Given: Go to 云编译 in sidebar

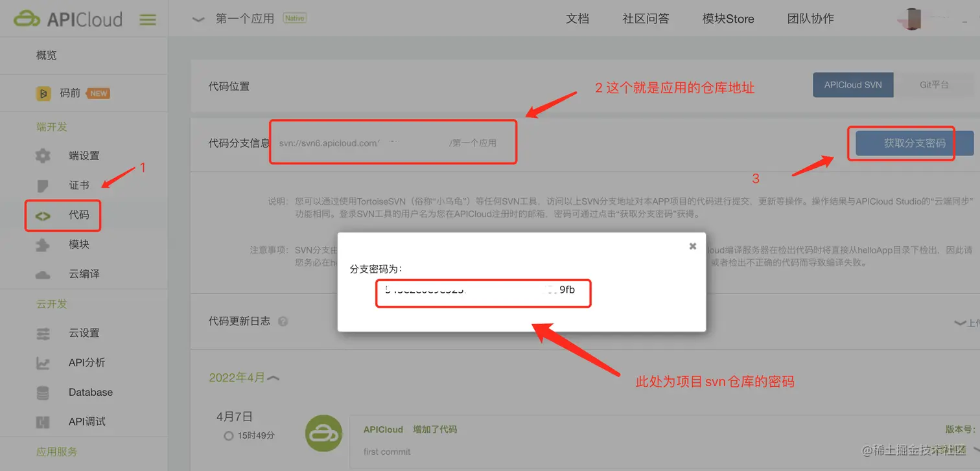Looking at the screenshot, I should pyautogui.click(x=84, y=274).
